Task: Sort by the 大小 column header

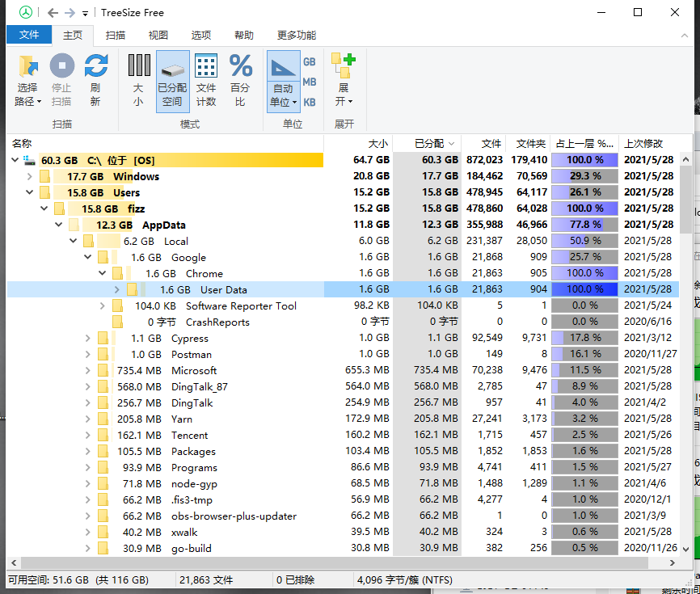Action: coord(358,144)
